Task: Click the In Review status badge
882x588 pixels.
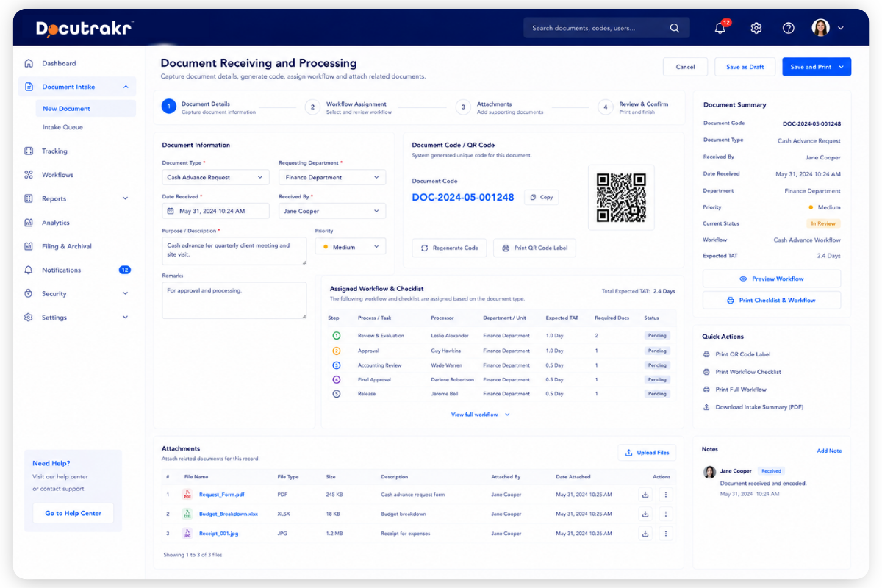Action: pyautogui.click(x=823, y=223)
